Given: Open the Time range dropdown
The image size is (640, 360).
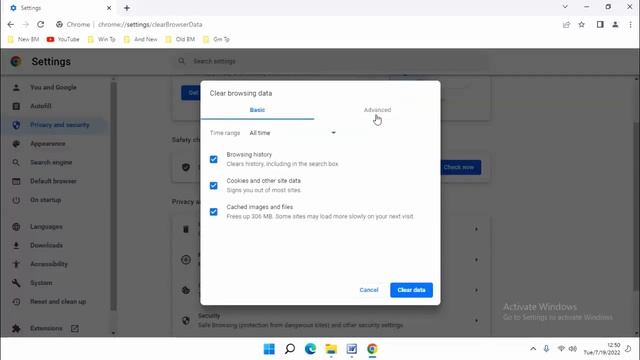Looking at the screenshot, I should tap(292, 133).
